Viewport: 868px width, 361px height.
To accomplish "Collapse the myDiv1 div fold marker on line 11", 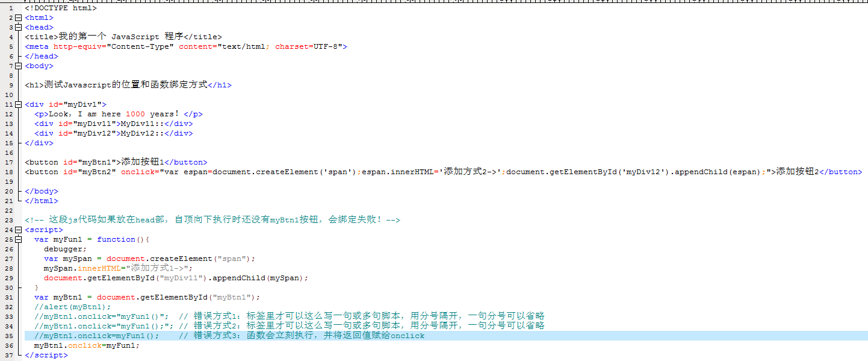I will click(18, 105).
